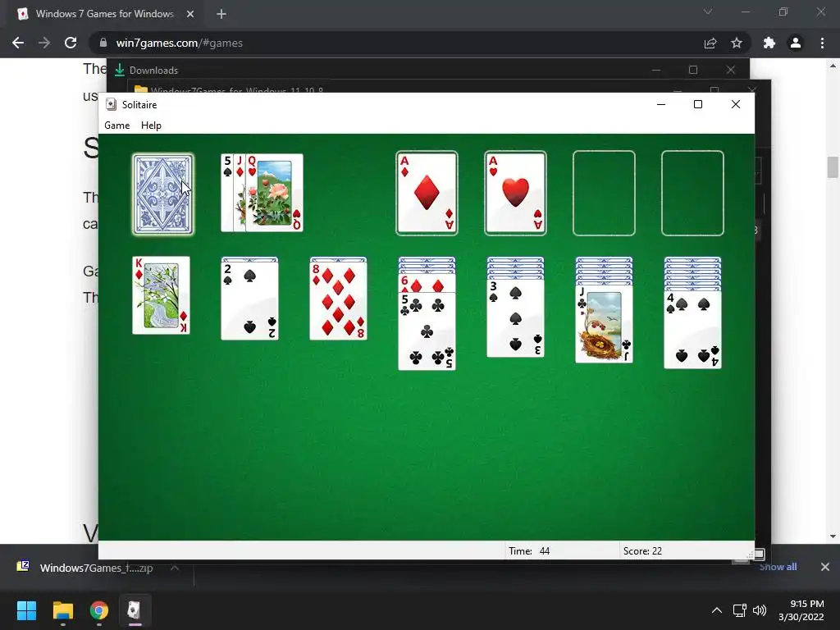Viewport: 840px width, 630px height.
Task: Select the 4 of spades card
Action: (x=692, y=330)
